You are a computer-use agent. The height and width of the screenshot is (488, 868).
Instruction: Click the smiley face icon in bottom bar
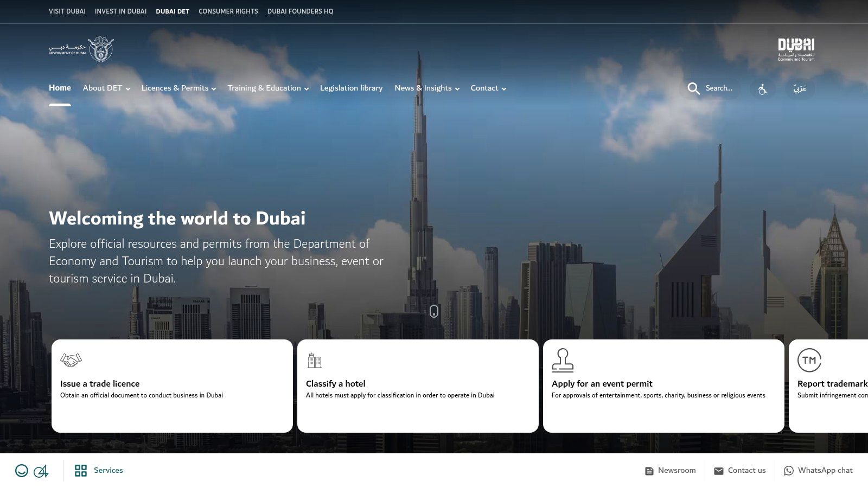(22, 471)
